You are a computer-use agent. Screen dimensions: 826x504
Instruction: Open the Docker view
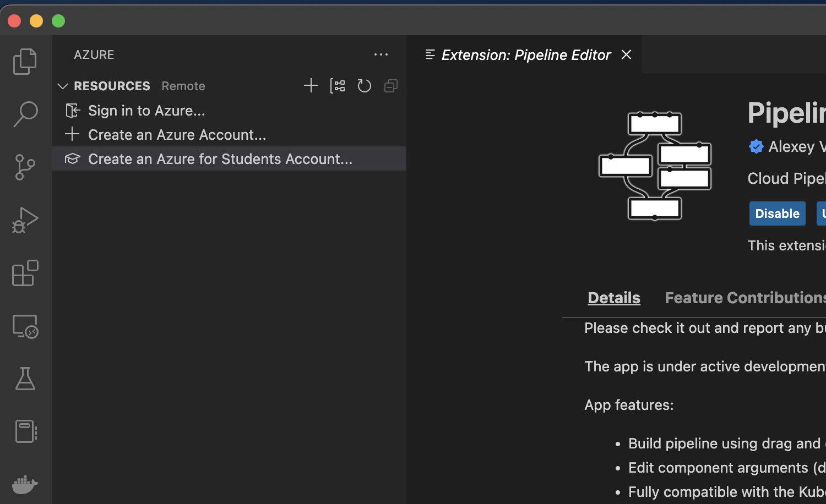pyautogui.click(x=25, y=484)
